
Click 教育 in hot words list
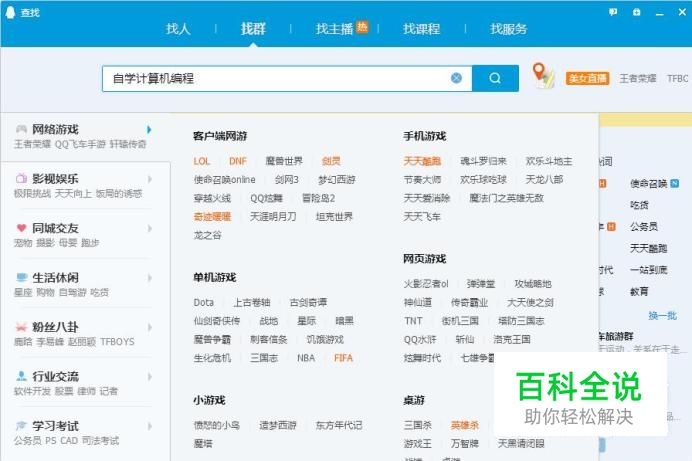click(639, 292)
